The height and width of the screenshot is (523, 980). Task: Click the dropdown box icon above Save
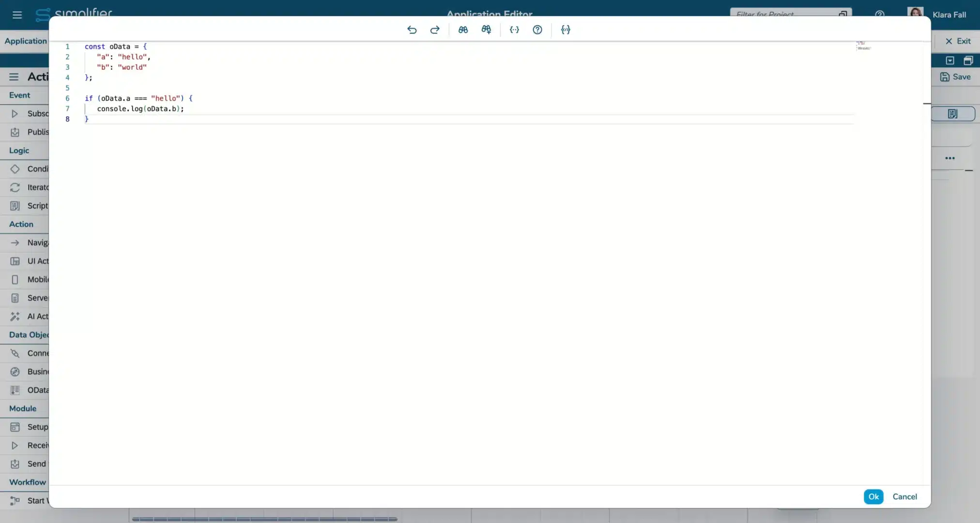click(950, 61)
